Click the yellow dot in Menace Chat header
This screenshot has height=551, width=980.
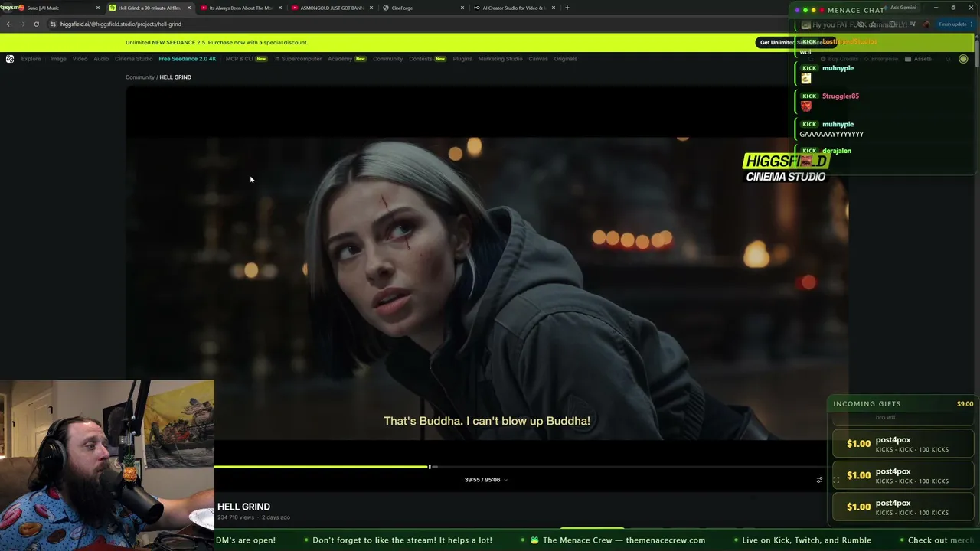(x=814, y=10)
